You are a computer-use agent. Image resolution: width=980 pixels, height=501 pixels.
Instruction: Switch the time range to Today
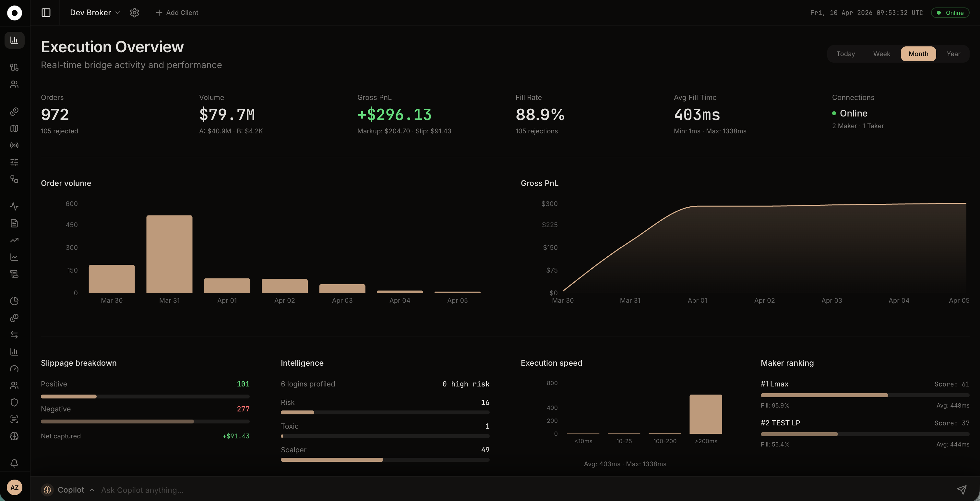pos(845,54)
